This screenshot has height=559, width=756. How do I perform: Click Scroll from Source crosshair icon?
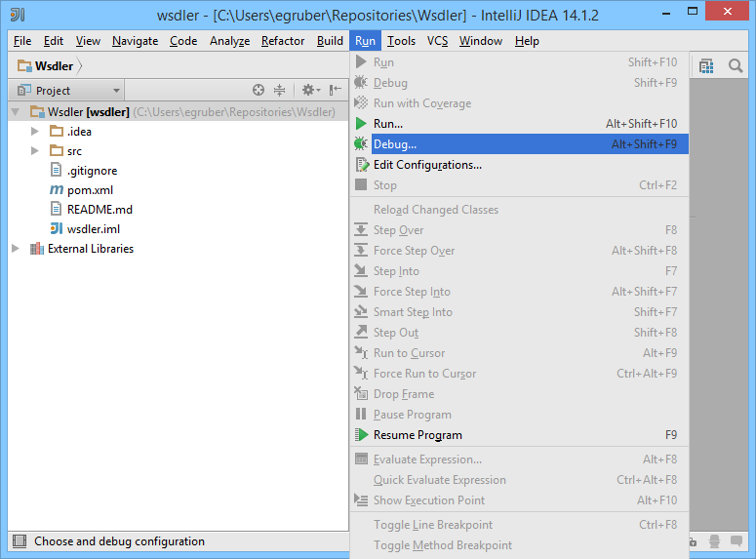tap(259, 90)
